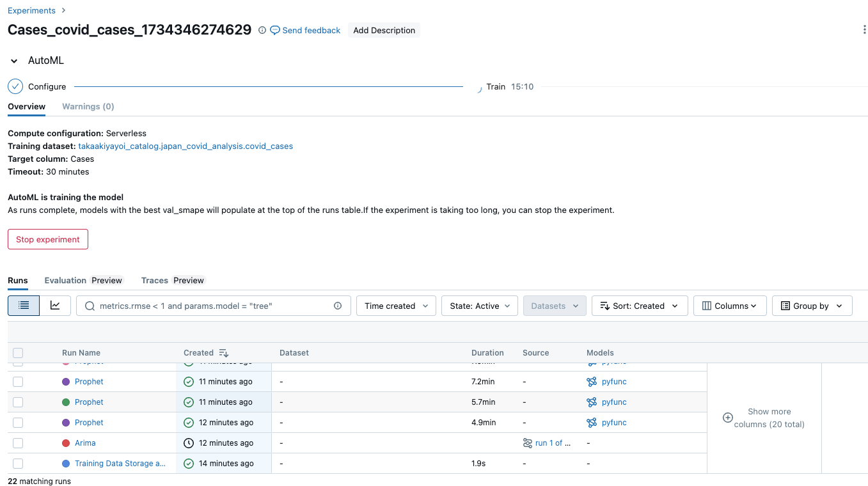
Task: Open the chart view of runs
Action: click(56, 305)
